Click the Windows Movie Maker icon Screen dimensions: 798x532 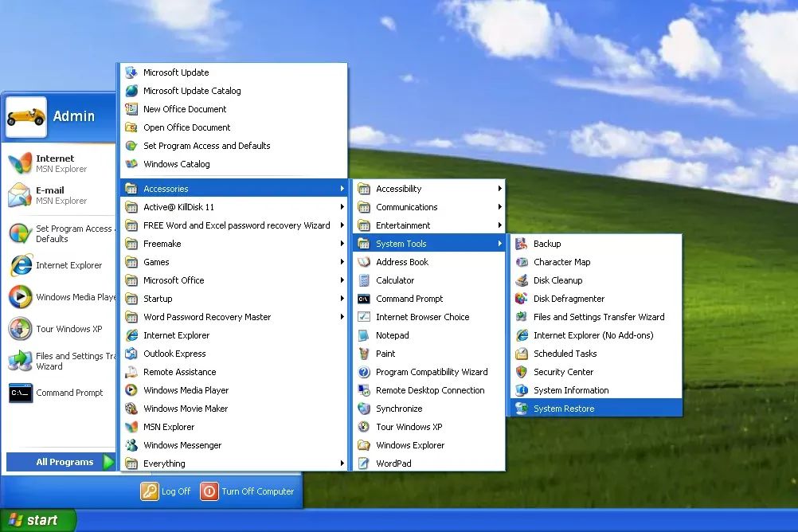131,409
